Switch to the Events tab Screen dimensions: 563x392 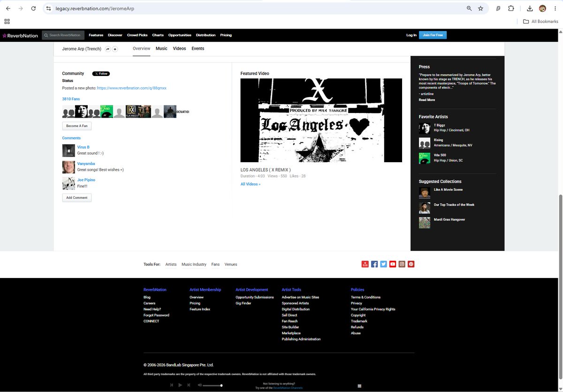[198, 49]
